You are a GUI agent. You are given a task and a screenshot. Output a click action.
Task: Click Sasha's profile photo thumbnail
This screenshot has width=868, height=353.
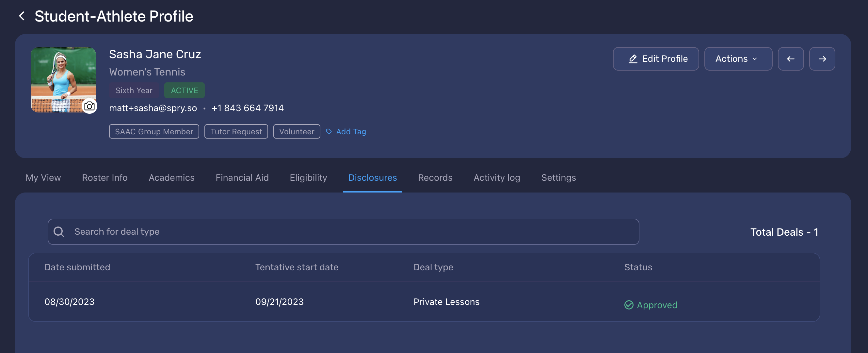tap(63, 79)
